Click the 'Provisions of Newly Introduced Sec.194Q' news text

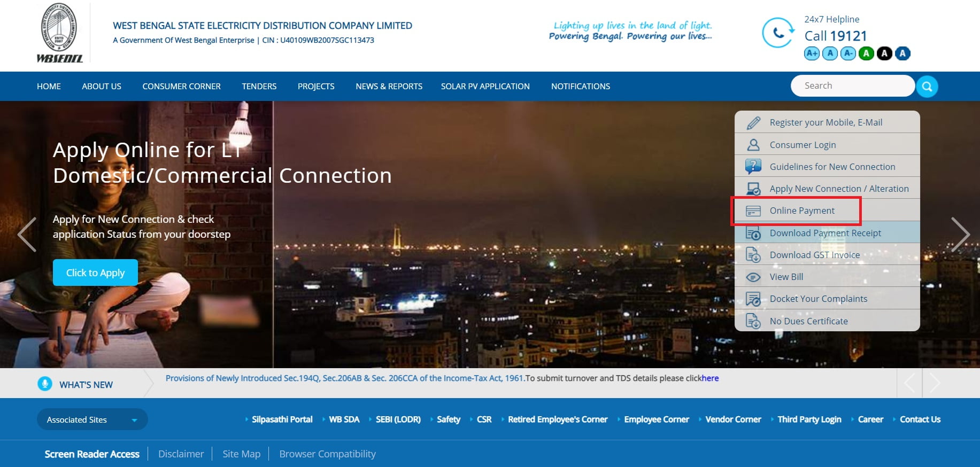coord(345,378)
